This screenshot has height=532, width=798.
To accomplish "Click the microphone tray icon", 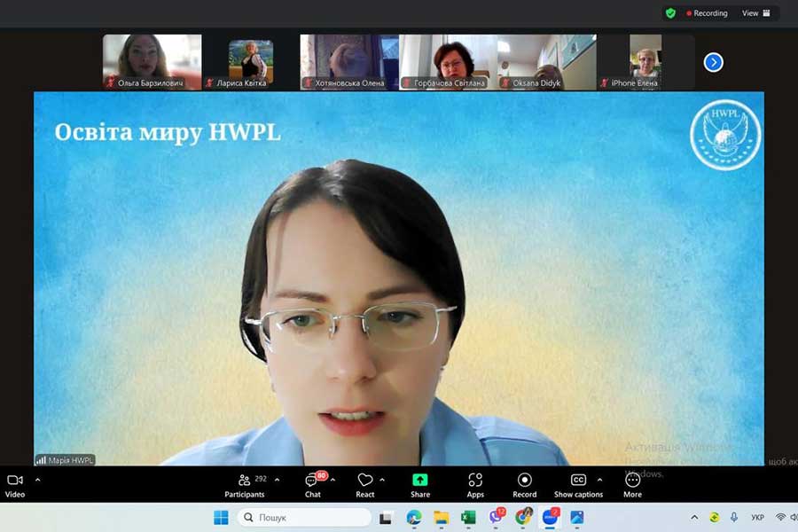I will (x=734, y=517).
